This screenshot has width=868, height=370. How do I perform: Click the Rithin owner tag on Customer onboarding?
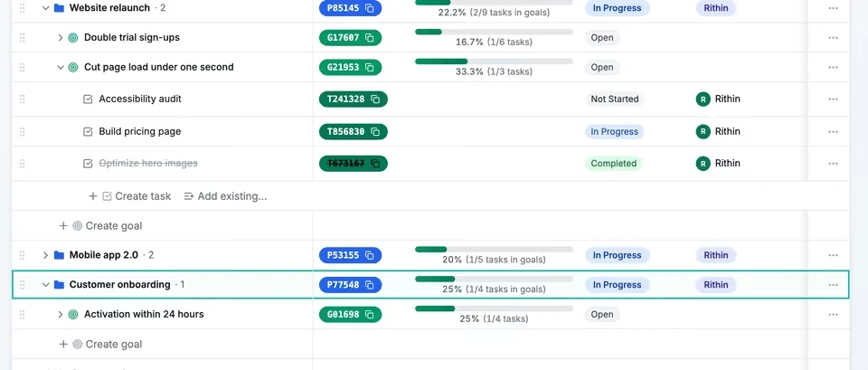pos(716,285)
